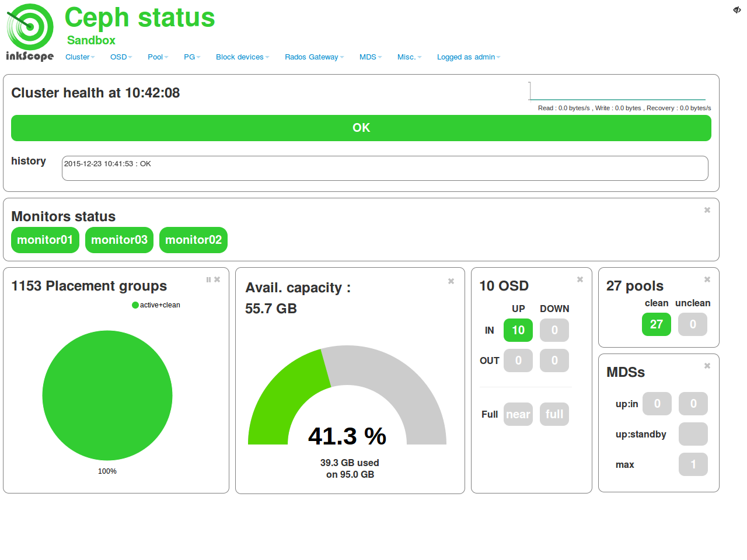Close the Placement groups panel
Image resolution: width=747 pixels, height=560 pixels.
point(217,279)
